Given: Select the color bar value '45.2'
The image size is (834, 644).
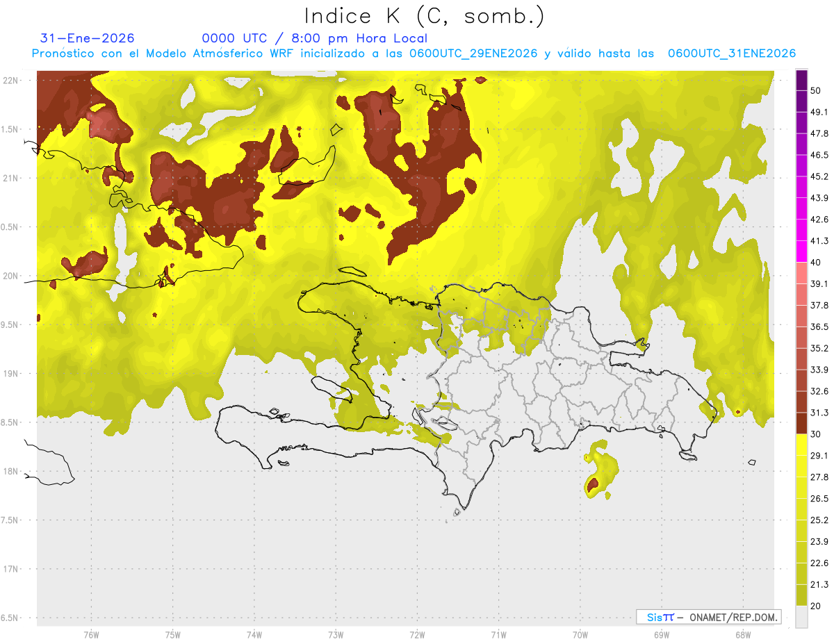Looking at the screenshot, I should (819, 176).
